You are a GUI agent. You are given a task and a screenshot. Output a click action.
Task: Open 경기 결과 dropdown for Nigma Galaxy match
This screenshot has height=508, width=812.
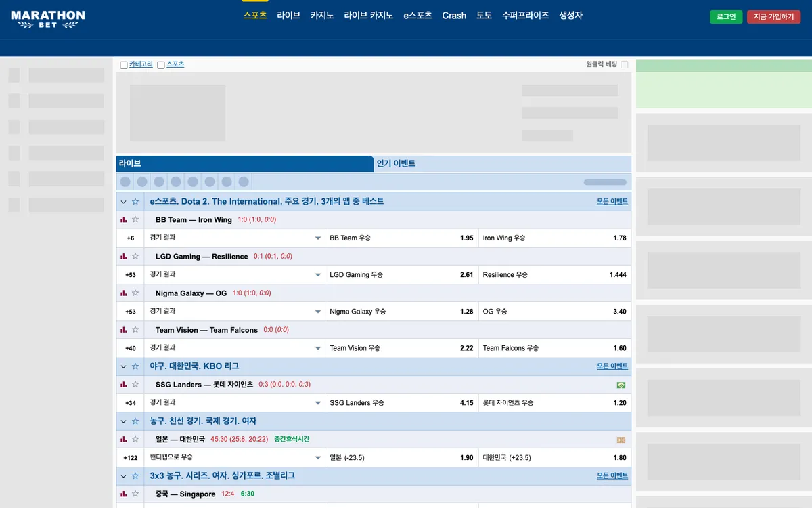click(235, 311)
